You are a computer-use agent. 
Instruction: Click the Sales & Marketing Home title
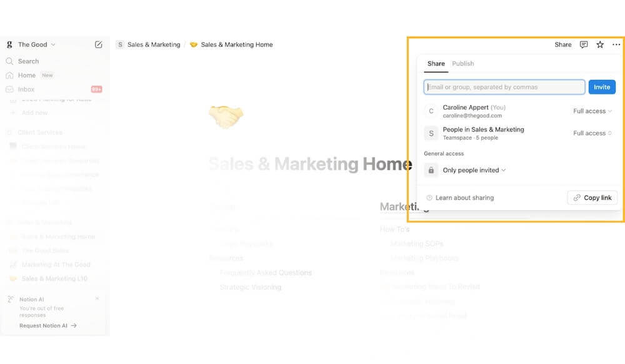310,164
